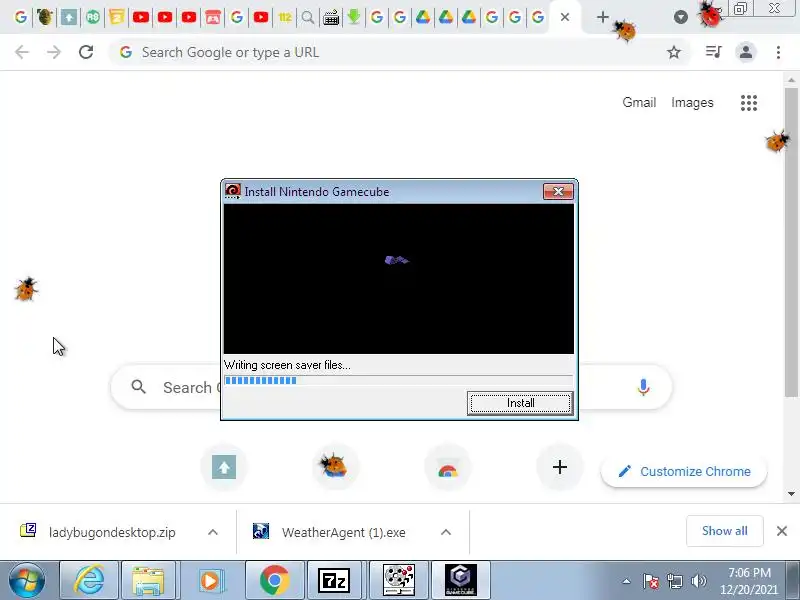Click the Google search box magnifier icon
800x600 pixels.
138,387
